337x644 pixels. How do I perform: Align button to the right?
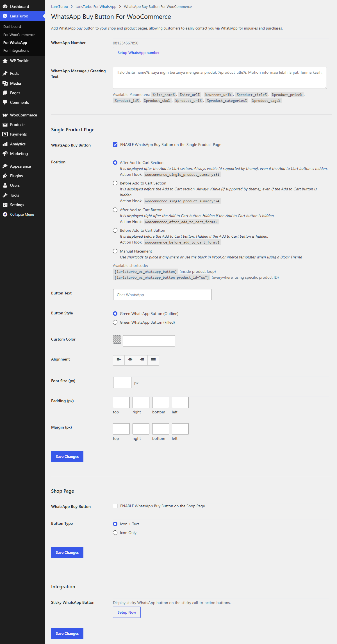point(142,360)
